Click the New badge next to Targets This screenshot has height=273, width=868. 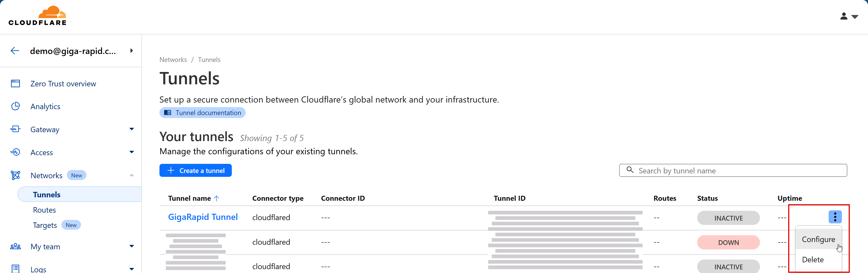click(x=71, y=225)
